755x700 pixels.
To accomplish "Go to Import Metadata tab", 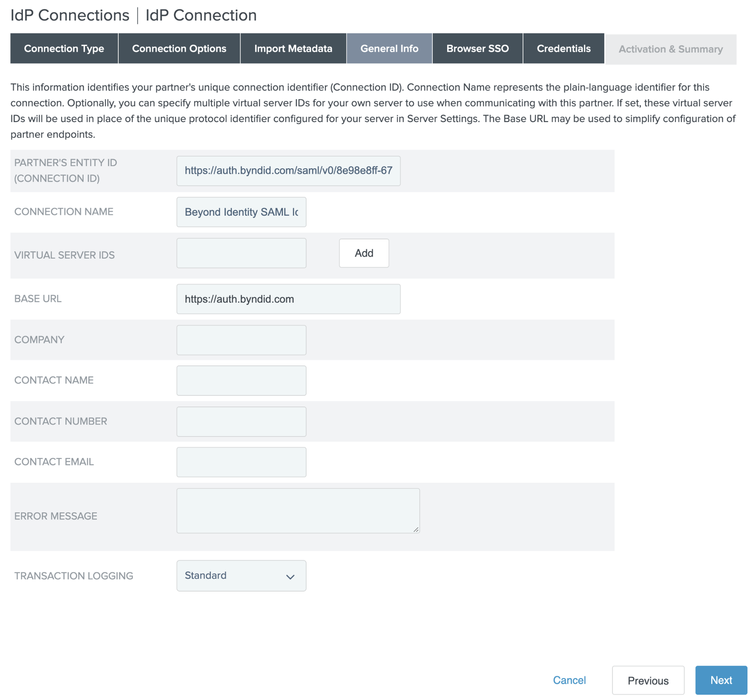I will [293, 49].
